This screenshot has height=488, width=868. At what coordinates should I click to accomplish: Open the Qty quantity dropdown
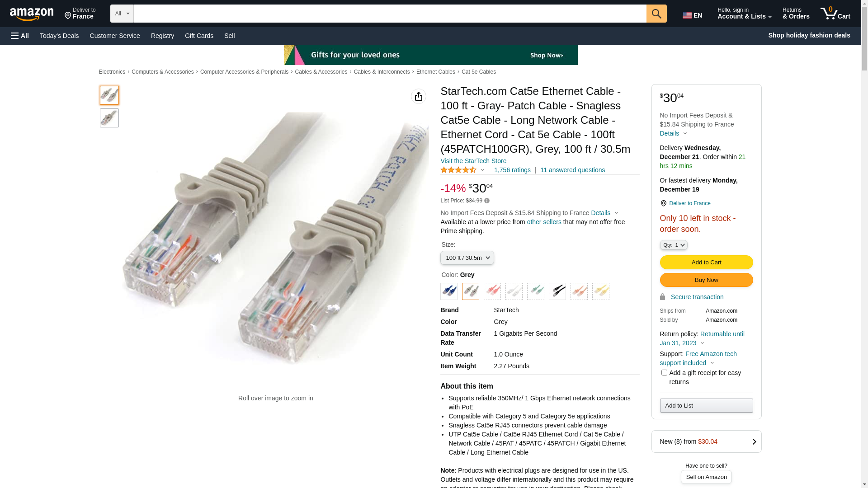pyautogui.click(x=674, y=245)
